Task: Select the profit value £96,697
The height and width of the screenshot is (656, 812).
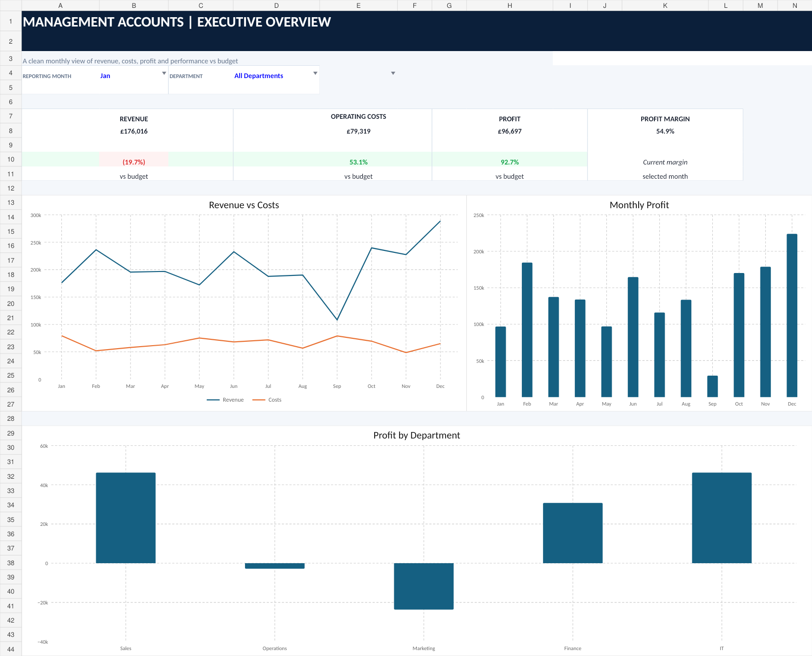Action: (x=510, y=132)
